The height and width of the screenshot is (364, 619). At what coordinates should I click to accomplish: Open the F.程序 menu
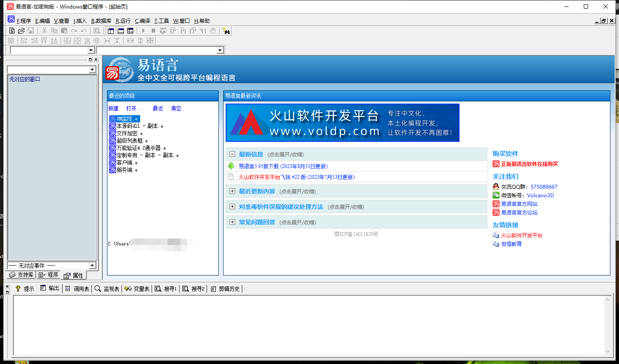(24, 21)
